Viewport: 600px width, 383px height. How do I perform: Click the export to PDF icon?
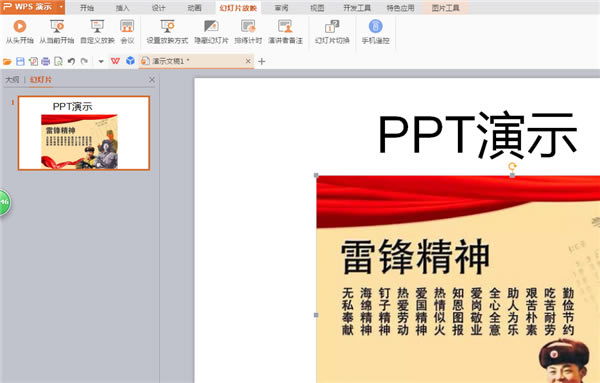click(33, 61)
